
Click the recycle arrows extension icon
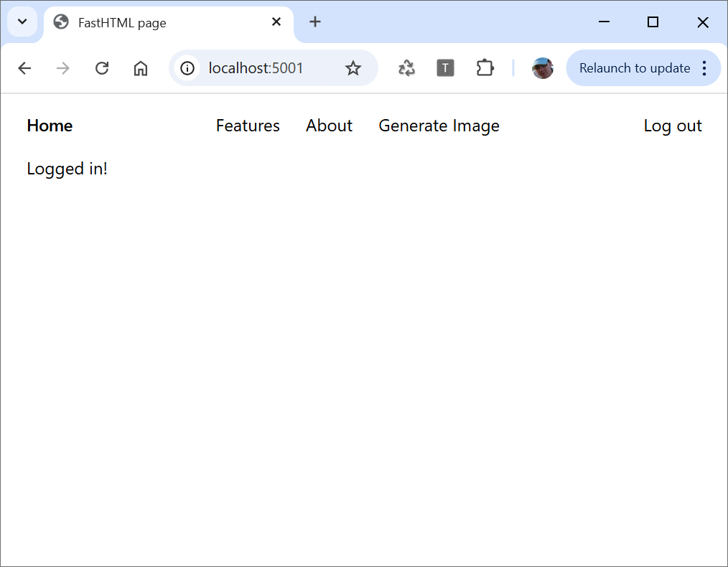[x=406, y=68]
